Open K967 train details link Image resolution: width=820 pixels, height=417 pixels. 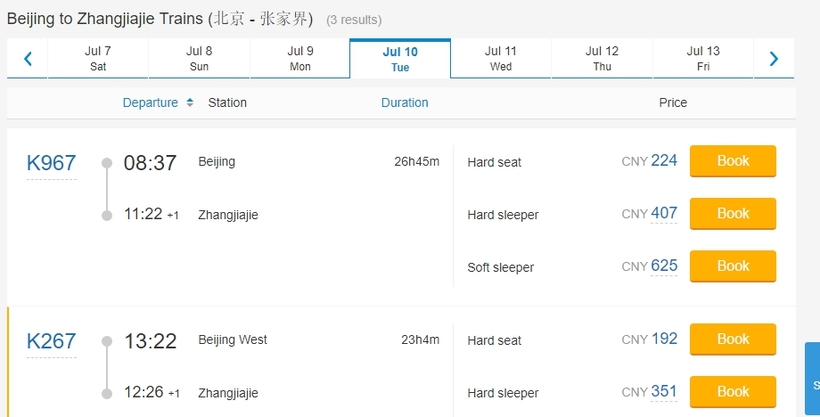51,163
